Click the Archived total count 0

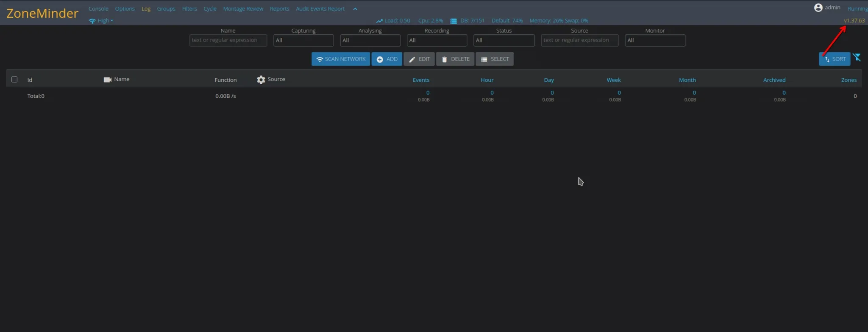click(x=784, y=92)
